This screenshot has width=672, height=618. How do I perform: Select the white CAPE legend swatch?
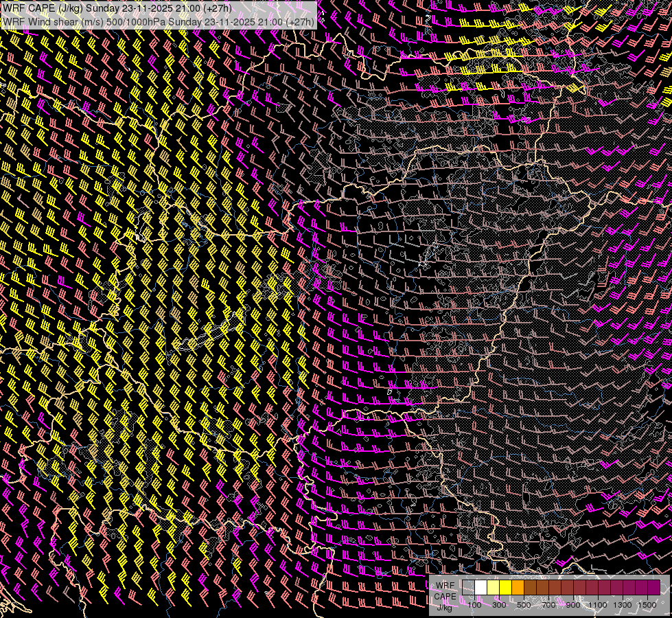click(x=480, y=588)
